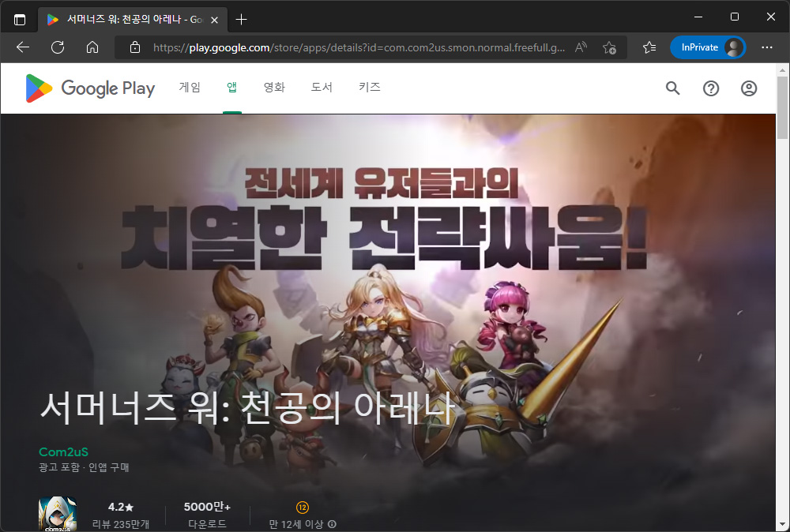
Task: Click 리뷰 235만개 review count
Action: (x=121, y=524)
